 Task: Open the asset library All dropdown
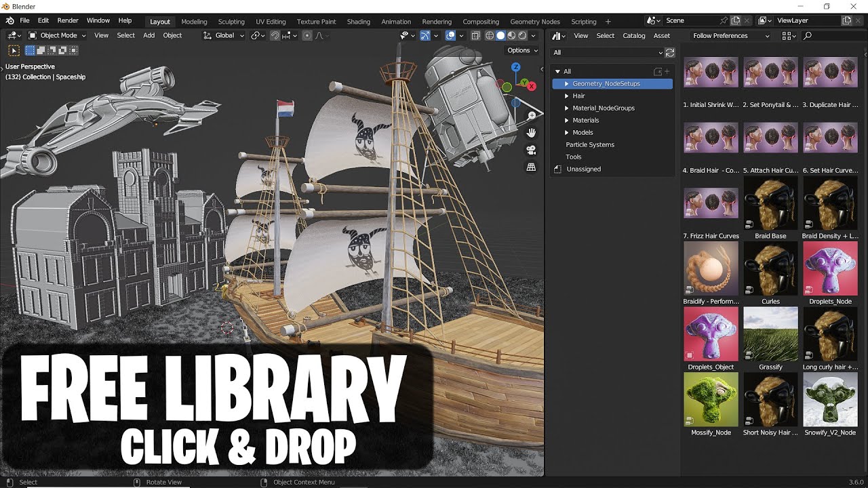[x=608, y=52]
